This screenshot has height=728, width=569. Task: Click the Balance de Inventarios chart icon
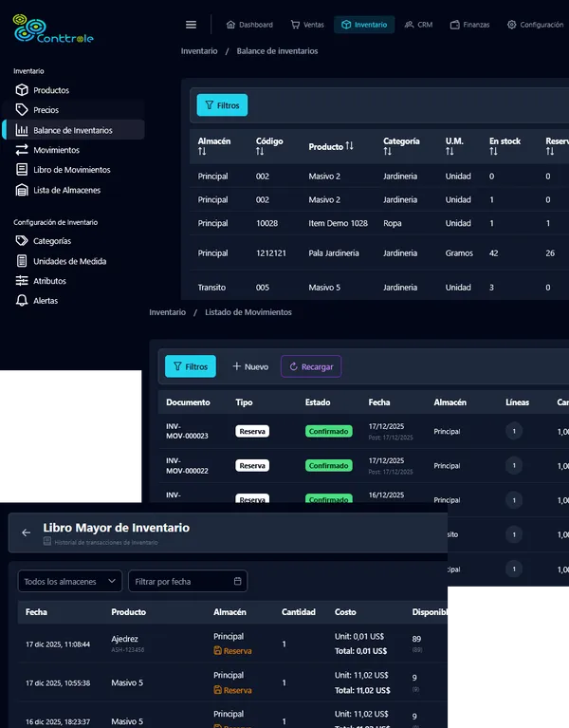coord(22,130)
